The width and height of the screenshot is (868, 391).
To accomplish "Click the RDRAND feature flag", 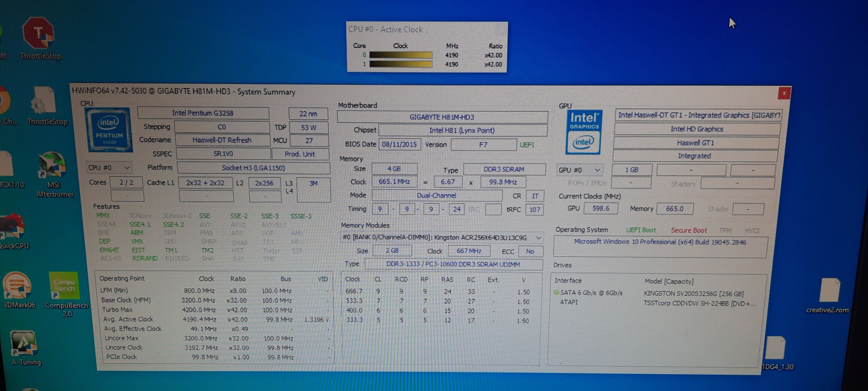I will tap(145, 259).
